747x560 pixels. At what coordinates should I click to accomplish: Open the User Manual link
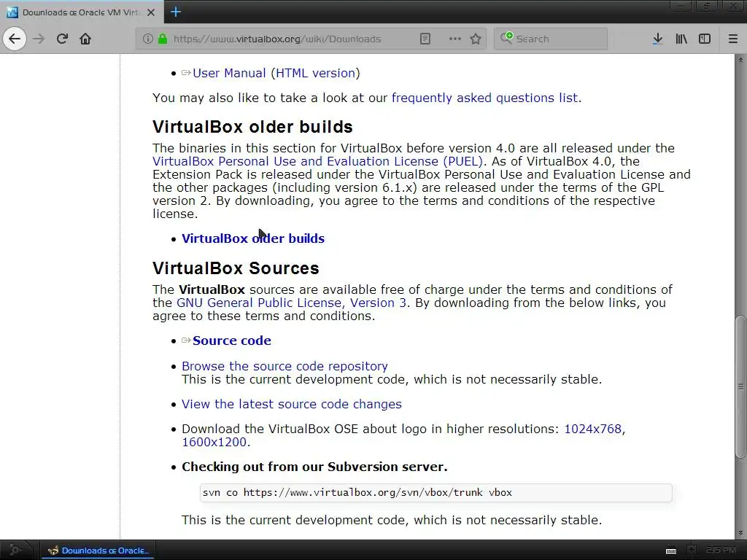click(x=229, y=73)
